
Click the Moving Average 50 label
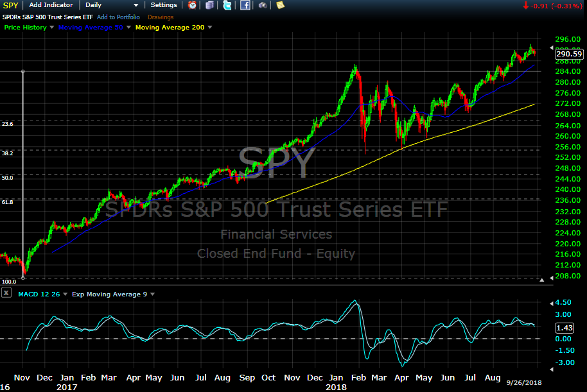coord(91,28)
